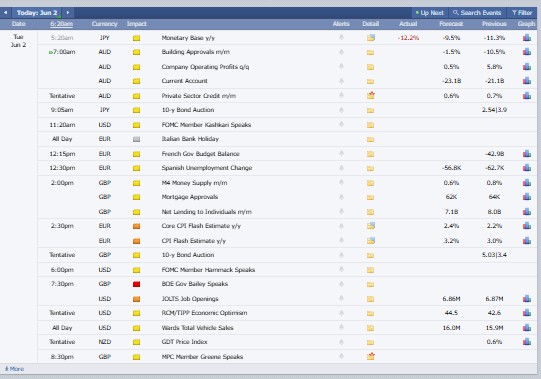
Task: Open graph for JOLTS Job Openings
Action: pyautogui.click(x=527, y=299)
